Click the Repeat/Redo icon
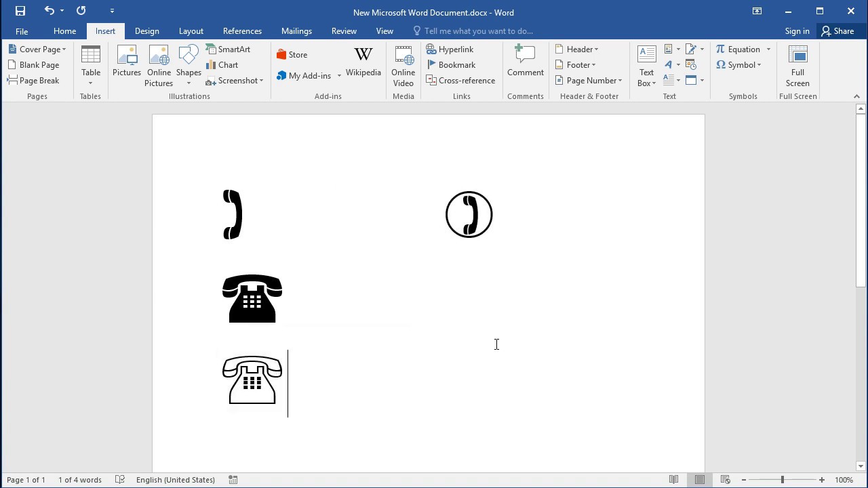 coord(81,11)
